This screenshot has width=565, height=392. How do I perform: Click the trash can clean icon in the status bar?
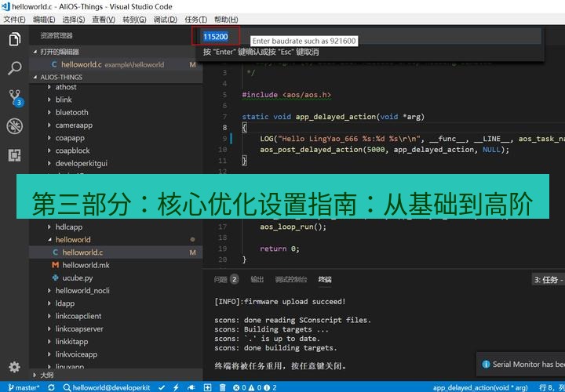(x=223, y=387)
